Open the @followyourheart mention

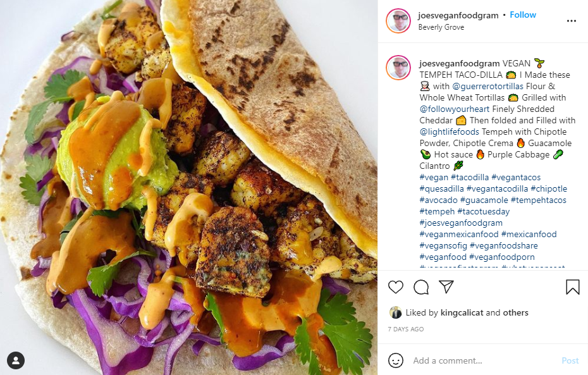pos(455,109)
